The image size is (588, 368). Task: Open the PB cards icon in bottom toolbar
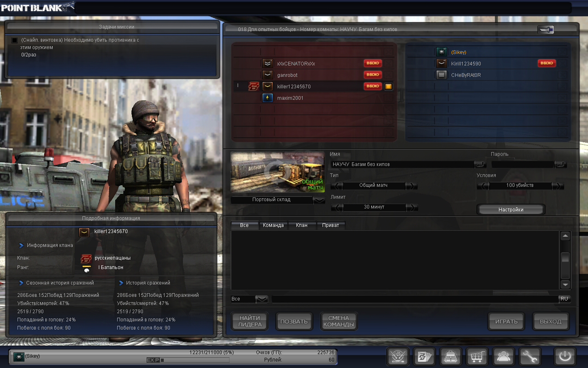[x=424, y=357]
